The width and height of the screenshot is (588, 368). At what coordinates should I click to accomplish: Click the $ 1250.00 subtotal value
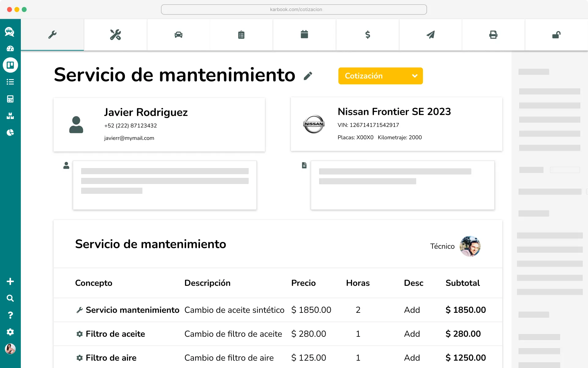466,358
